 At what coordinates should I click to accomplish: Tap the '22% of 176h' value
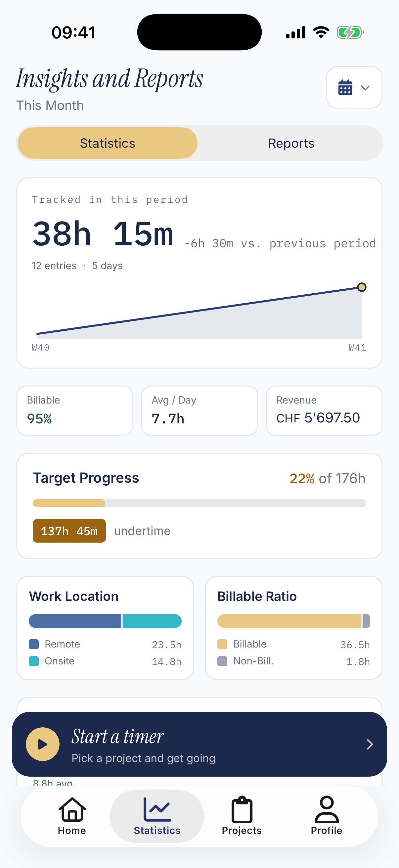coord(327,478)
